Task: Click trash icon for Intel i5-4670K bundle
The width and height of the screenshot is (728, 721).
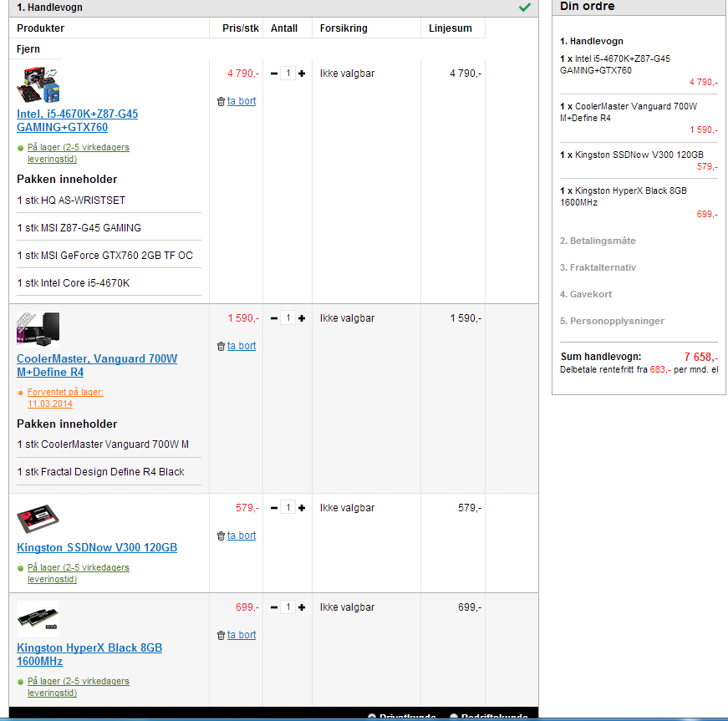Action: (x=221, y=102)
